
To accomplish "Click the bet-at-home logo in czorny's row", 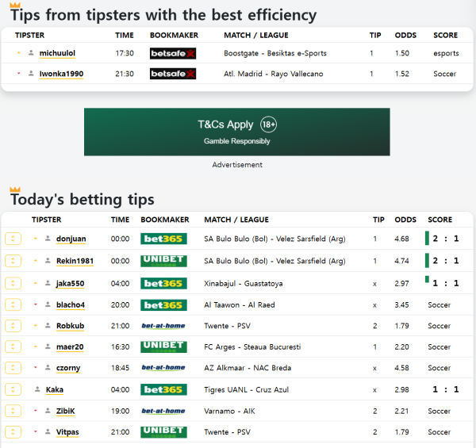I will [x=163, y=368].
